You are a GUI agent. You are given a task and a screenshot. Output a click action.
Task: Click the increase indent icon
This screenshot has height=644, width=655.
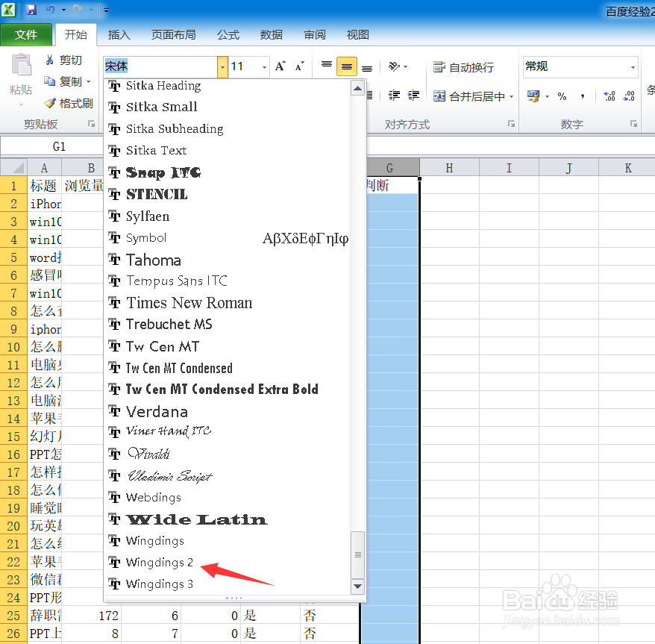413,96
